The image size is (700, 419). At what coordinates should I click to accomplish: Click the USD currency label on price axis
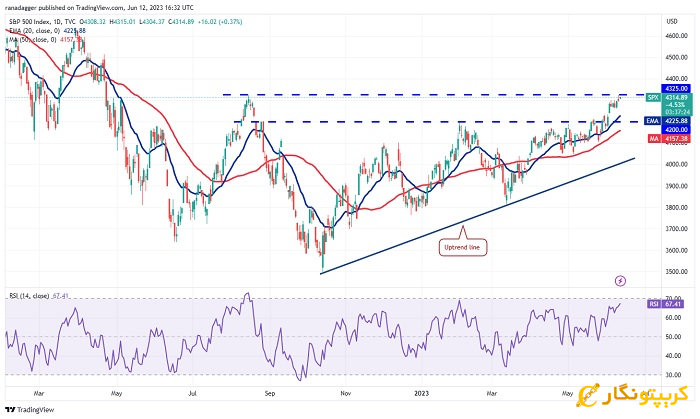[671, 21]
